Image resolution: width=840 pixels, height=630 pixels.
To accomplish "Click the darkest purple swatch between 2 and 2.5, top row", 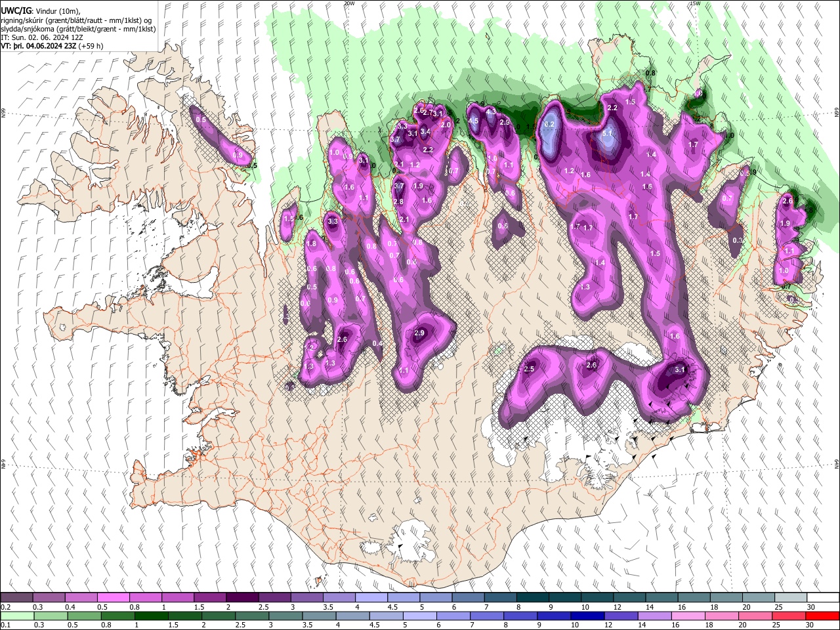I will 241,598.
